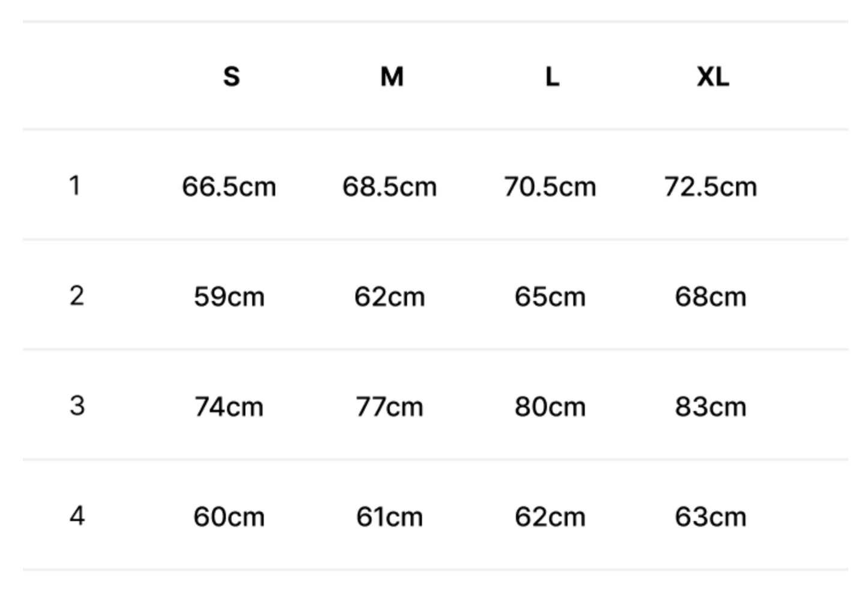Select row label 1
868x595 pixels.
[x=75, y=186]
